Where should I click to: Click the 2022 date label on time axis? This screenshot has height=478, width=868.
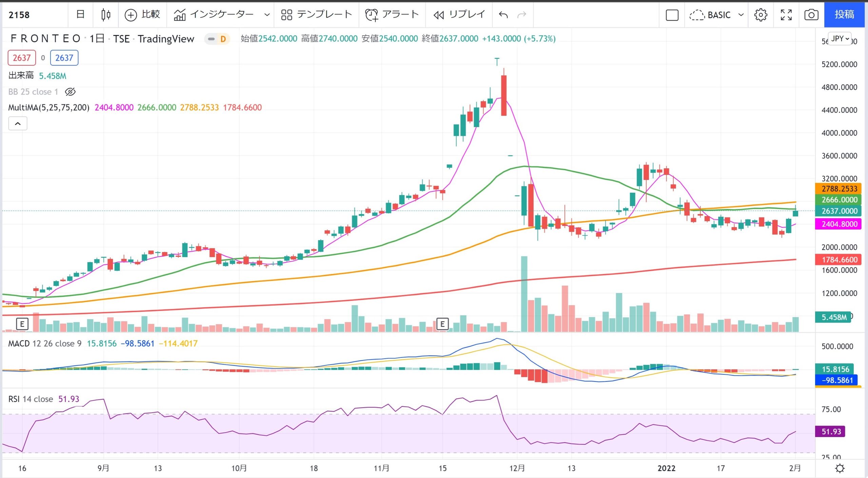(666, 469)
